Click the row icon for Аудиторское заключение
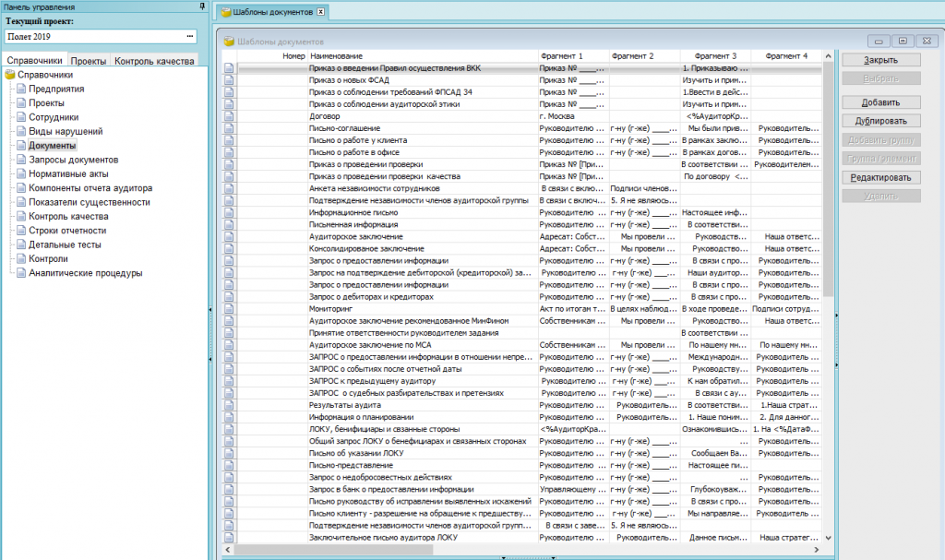This screenshot has width=945, height=560. tap(229, 237)
